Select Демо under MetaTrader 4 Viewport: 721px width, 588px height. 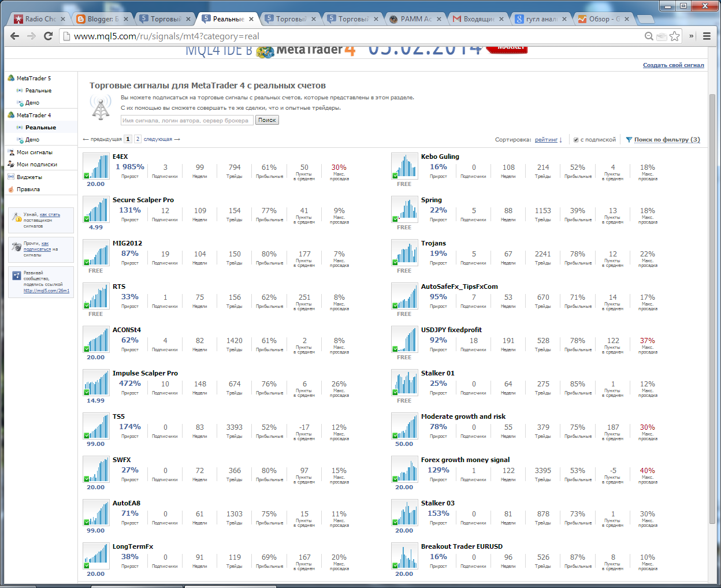click(32, 140)
